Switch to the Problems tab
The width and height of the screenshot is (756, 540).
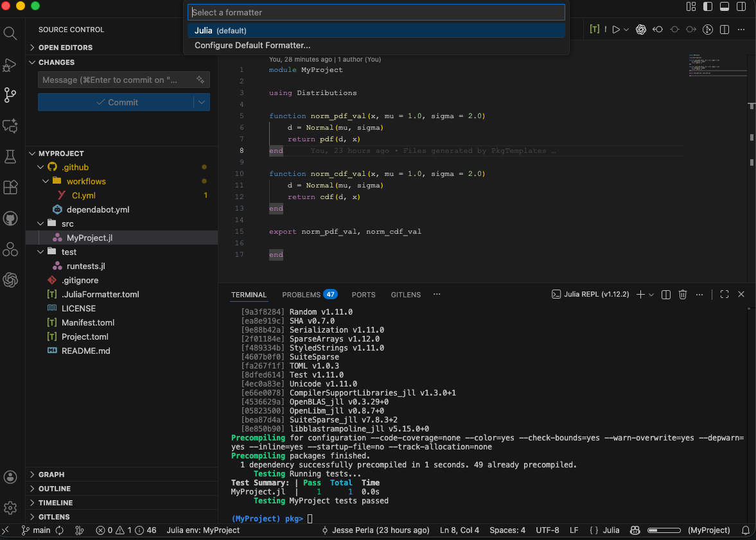pos(301,295)
